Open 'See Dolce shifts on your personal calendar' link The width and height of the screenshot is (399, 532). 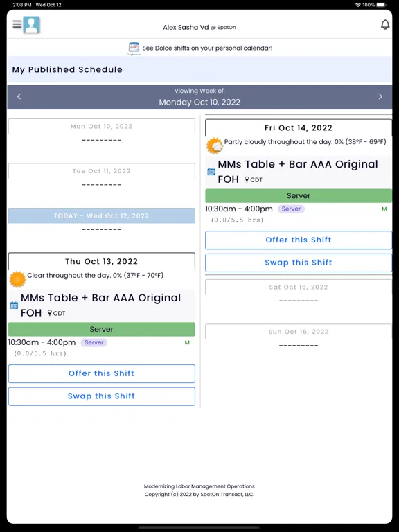coord(207,48)
